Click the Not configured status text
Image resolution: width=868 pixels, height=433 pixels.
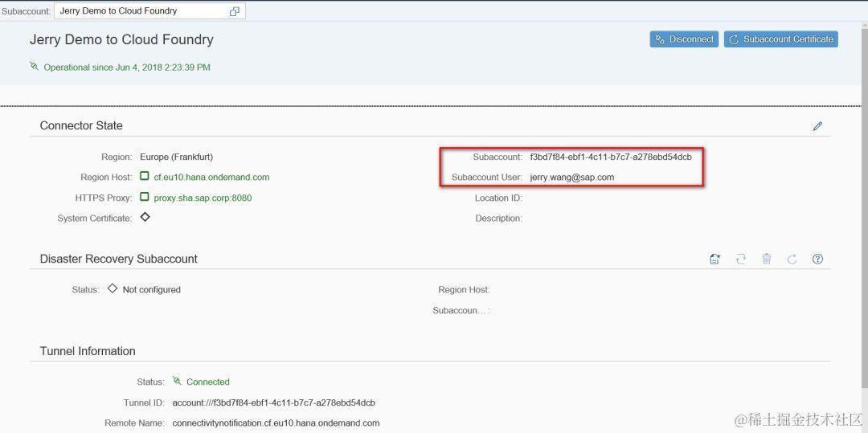(152, 290)
